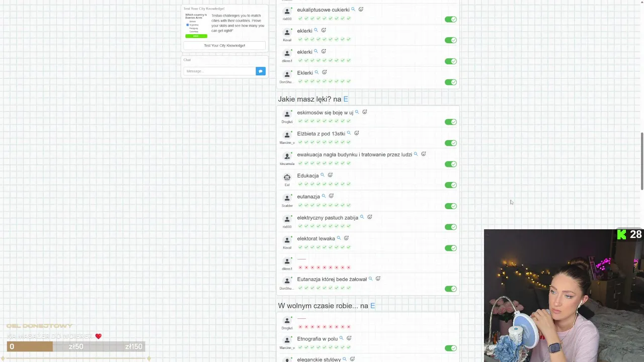Viewport: 644px width, 362px height.
Task: Add emoji reaction to 'Etnografia w polu'
Action: coord(349,338)
